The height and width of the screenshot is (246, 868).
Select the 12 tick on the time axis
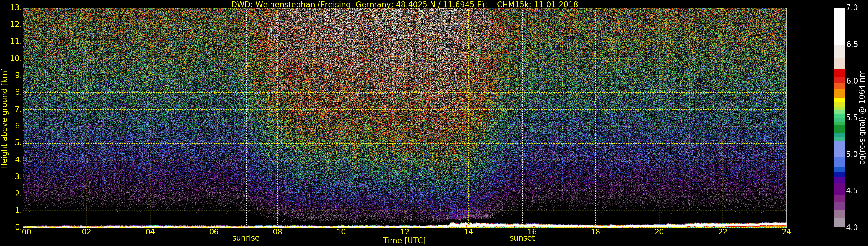click(x=405, y=232)
